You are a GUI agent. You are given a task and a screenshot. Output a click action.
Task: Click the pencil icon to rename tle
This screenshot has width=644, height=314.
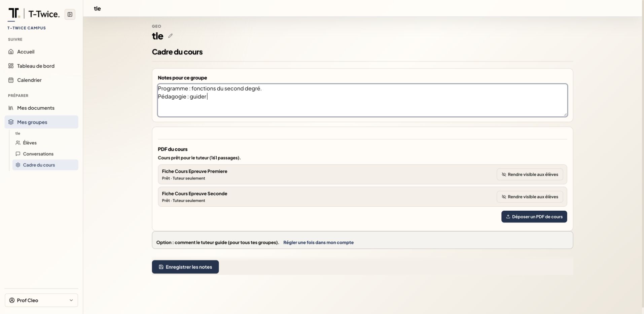click(170, 36)
